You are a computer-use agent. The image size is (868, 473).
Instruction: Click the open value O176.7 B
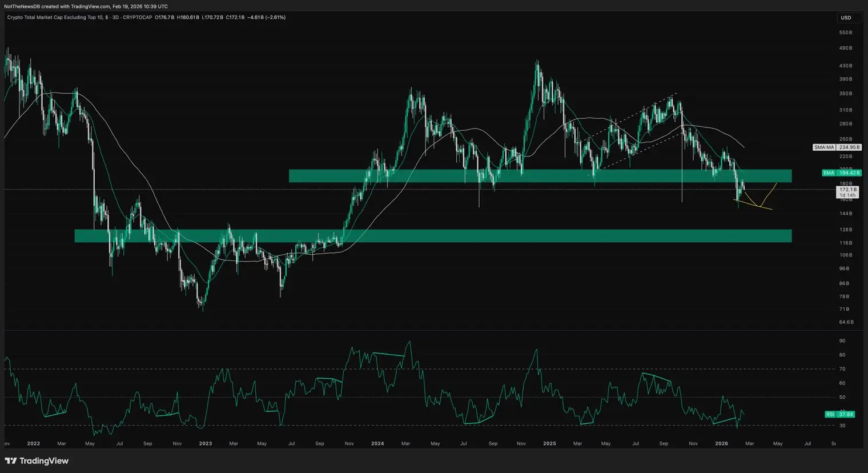pos(164,18)
